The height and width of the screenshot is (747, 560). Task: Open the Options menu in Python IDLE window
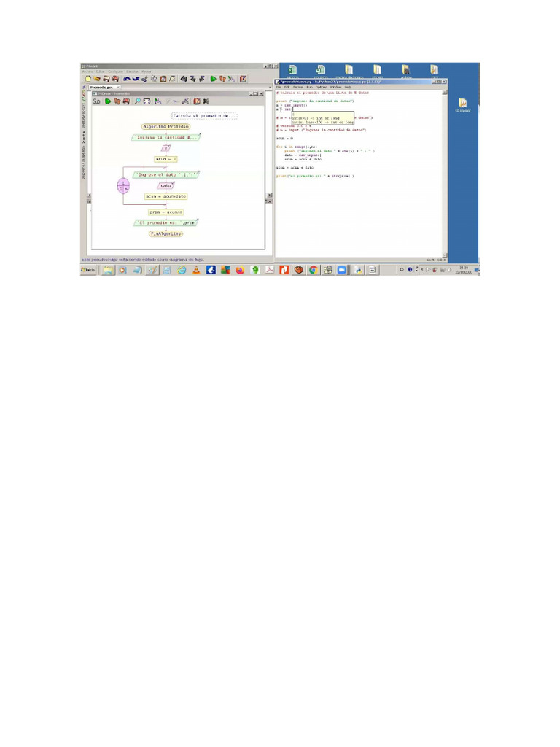click(x=322, y=88)
